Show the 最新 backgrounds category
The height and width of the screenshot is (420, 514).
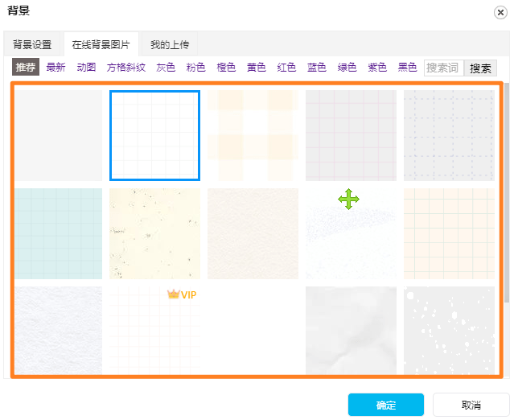56,68
